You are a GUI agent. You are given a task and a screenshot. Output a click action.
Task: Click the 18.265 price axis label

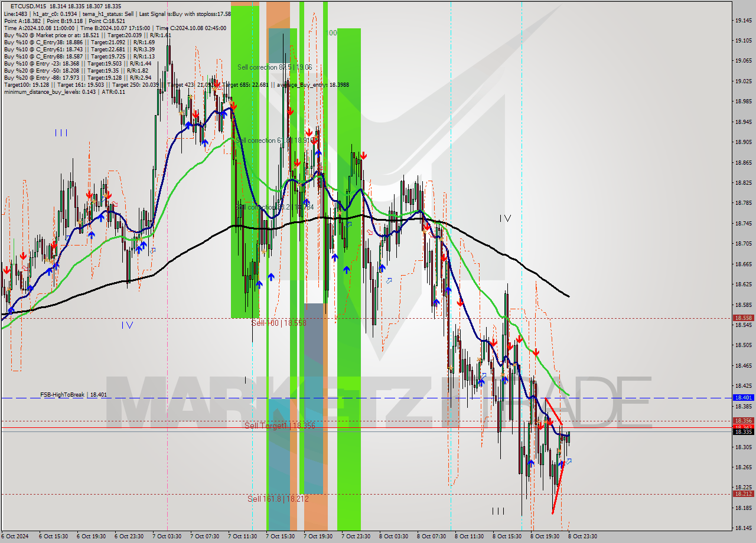click(743, 467)
